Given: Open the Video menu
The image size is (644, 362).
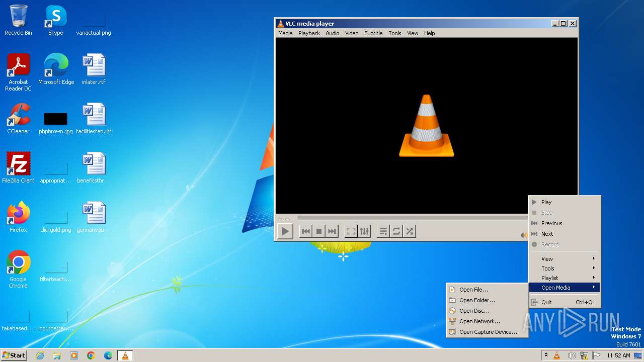Looking at the screenshot, I should 352,33.
